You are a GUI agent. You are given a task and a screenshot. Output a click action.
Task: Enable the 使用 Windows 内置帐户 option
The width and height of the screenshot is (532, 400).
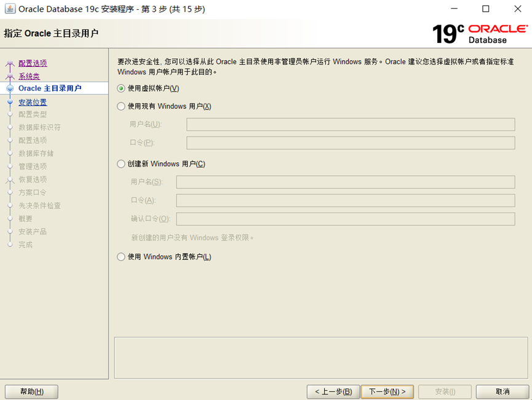(x=121, y=256)
